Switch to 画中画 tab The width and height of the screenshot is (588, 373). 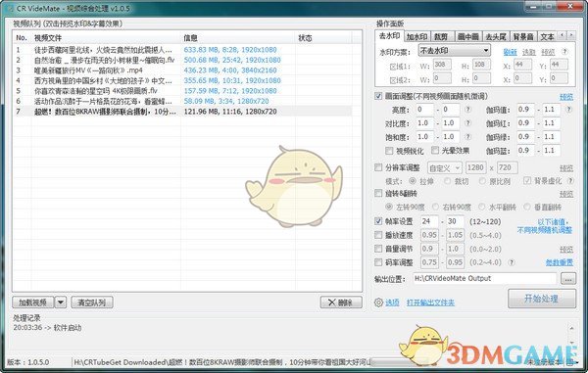pyautogui.click(x=468, y=36)
